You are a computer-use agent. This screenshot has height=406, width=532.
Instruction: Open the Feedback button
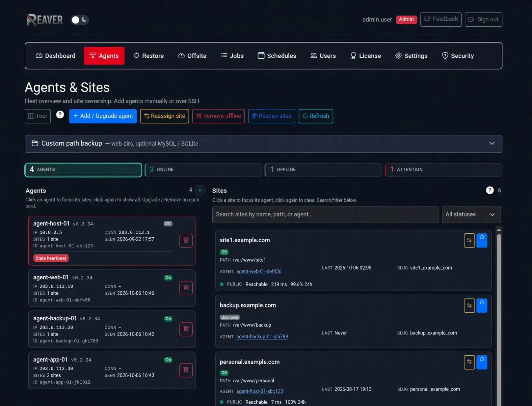(x=441, y=19)
